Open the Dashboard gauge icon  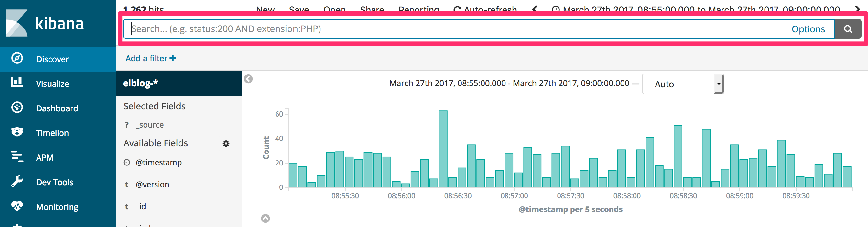[x=17, y=108]
